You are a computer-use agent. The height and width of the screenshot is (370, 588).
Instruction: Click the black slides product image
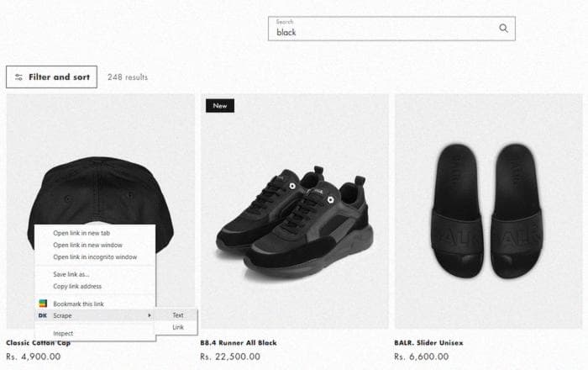coord(489,211)
